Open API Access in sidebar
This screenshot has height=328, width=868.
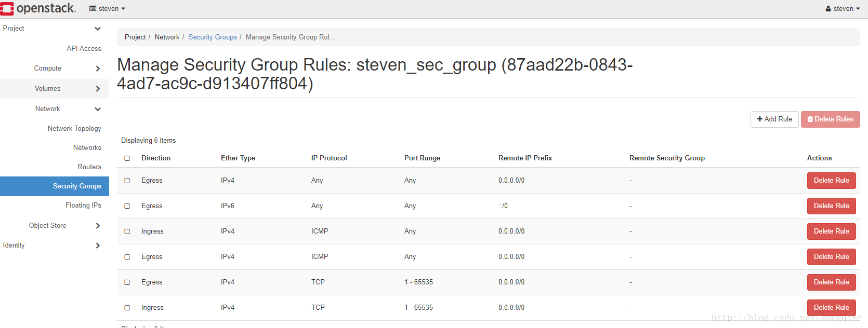(84, 48)
